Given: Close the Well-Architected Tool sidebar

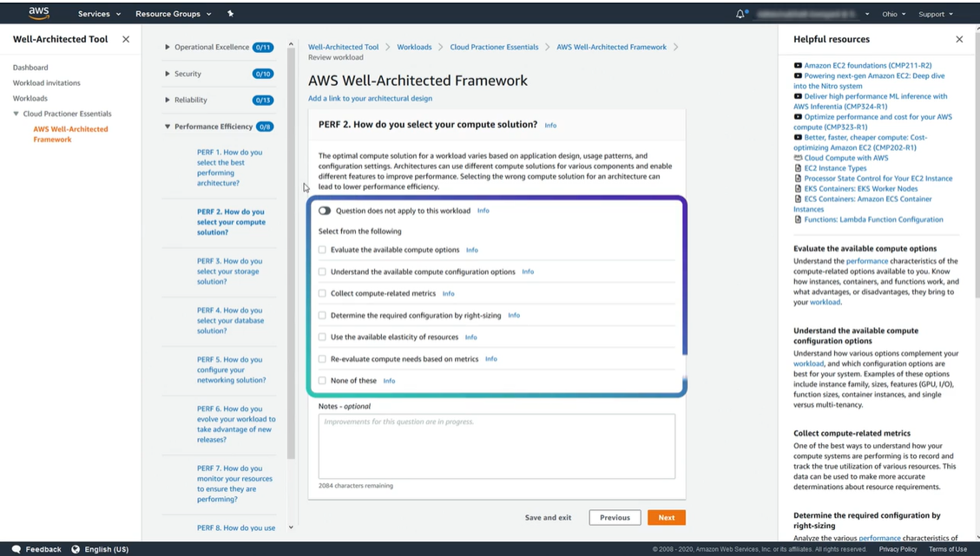Looking at the screenshot, I should pos(126,39).
